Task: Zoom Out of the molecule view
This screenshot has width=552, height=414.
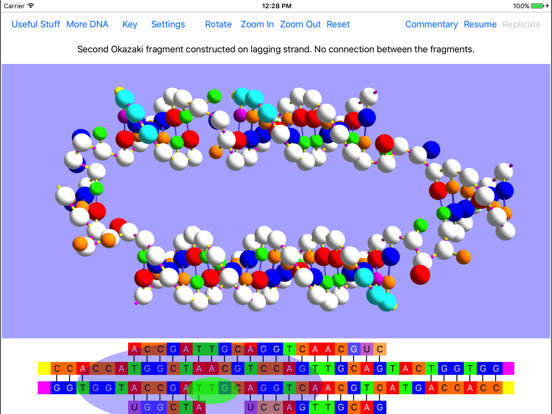Action: pos(300,24)
